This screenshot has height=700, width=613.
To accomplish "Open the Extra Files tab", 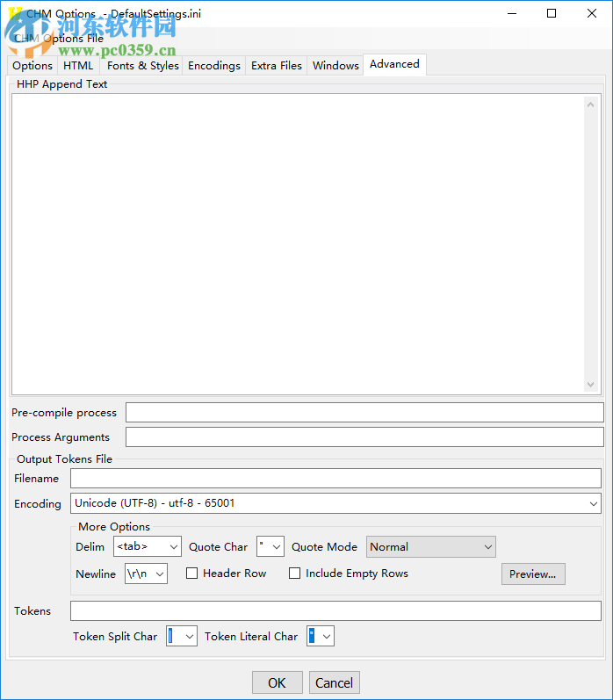I will [x=277, y=66].
